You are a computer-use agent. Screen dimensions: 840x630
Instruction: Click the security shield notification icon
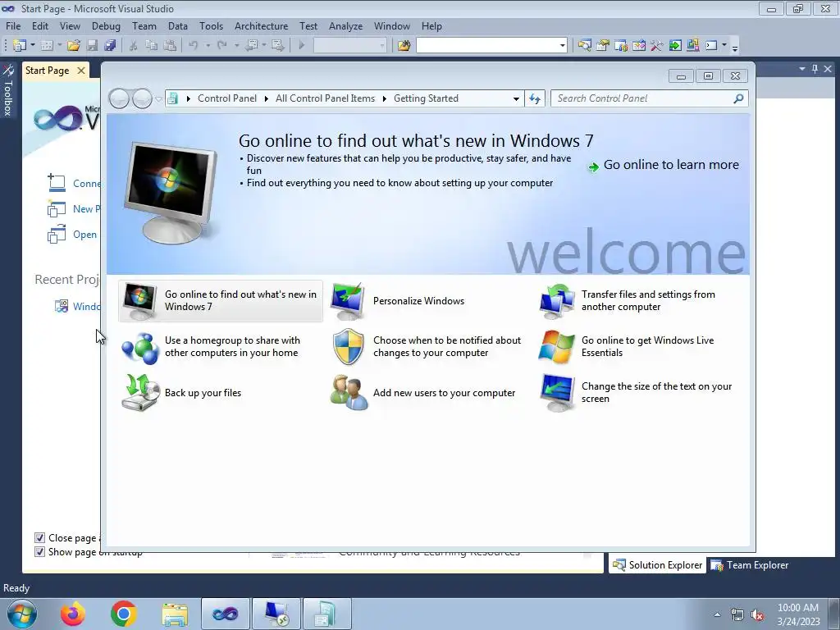[x=348, y=347]
